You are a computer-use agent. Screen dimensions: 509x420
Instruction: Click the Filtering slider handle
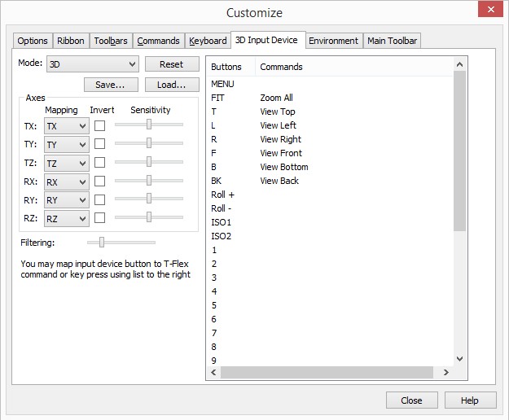[101, 242]
